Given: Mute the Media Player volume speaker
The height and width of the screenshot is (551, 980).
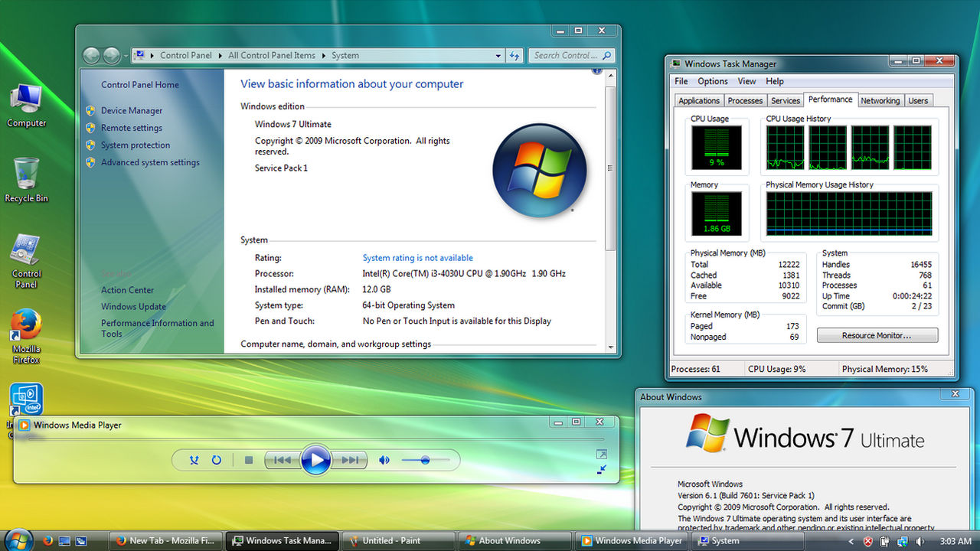Looking at the screenshot, I should 384,460.
